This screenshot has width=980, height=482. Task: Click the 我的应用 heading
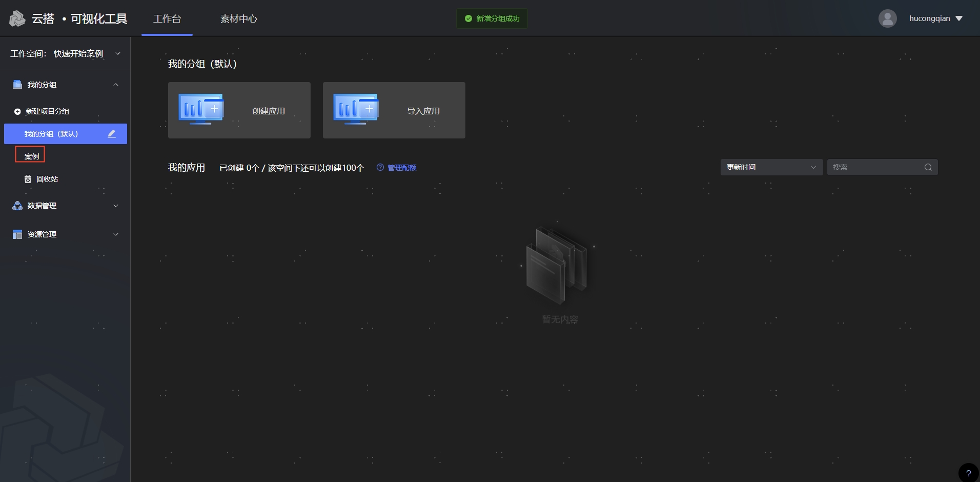pos(187,168)
